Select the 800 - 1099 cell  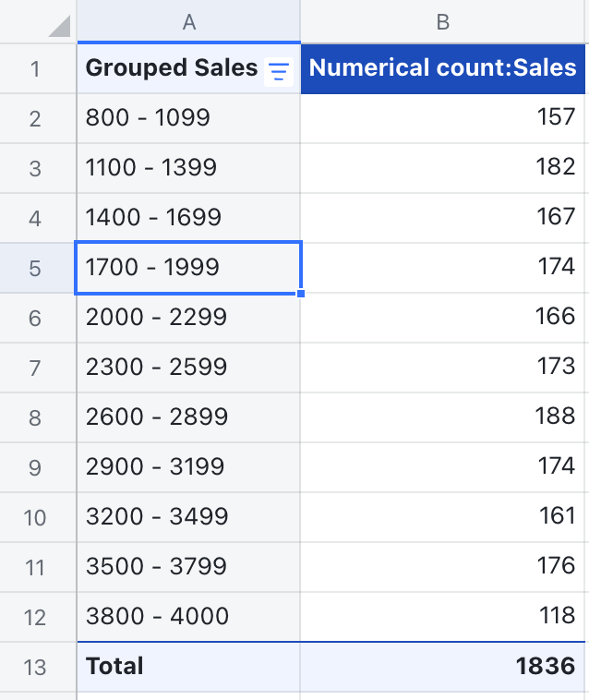(x=188, y=118)
